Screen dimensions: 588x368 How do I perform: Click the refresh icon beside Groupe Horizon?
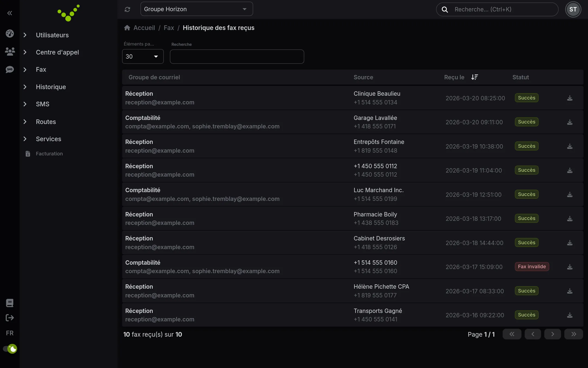pyautogui.click(x=127, y=9)
